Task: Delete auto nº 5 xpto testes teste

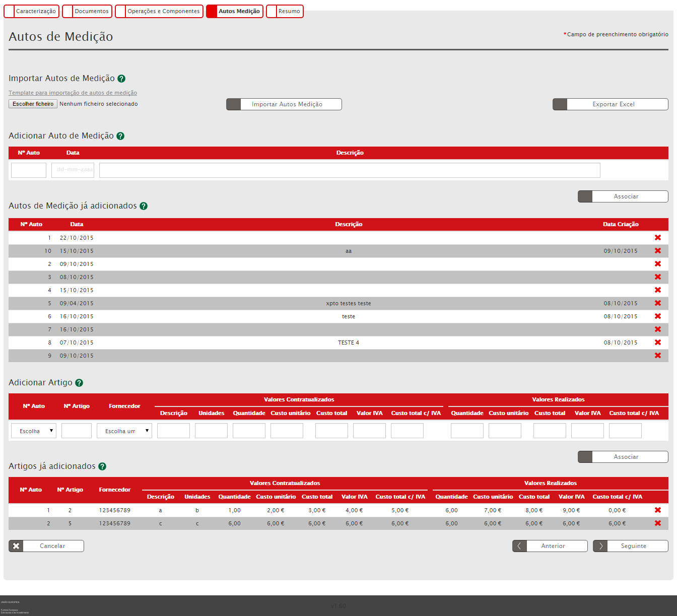Action: pos(658,303)
